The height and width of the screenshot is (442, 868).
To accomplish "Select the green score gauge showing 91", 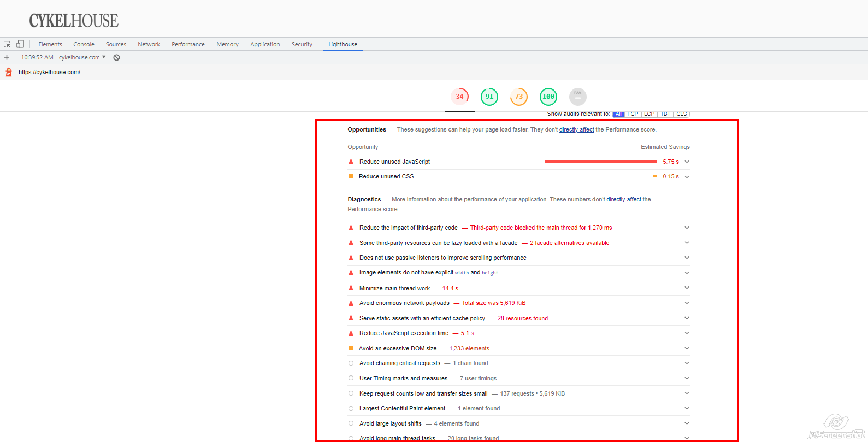I will [489, 97].
